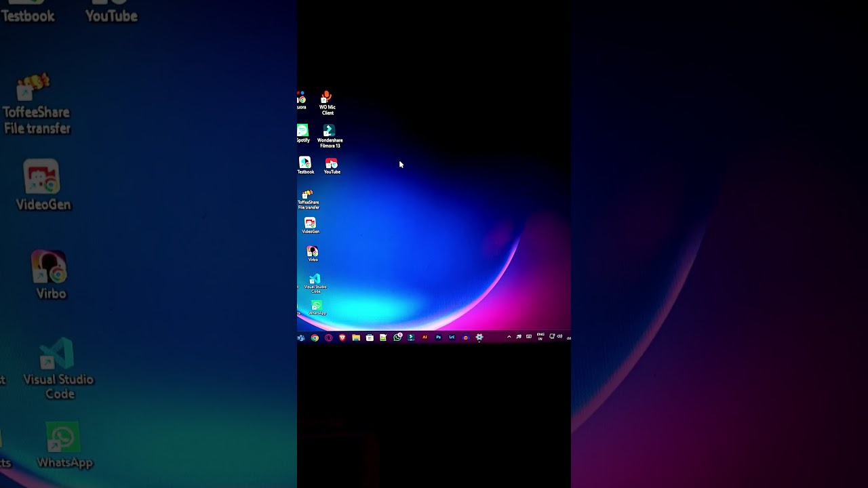The height and width of the screenshot is (488, 868).
Task: Open the touch keyboard icon in the tray
Action: pos(529,337)
